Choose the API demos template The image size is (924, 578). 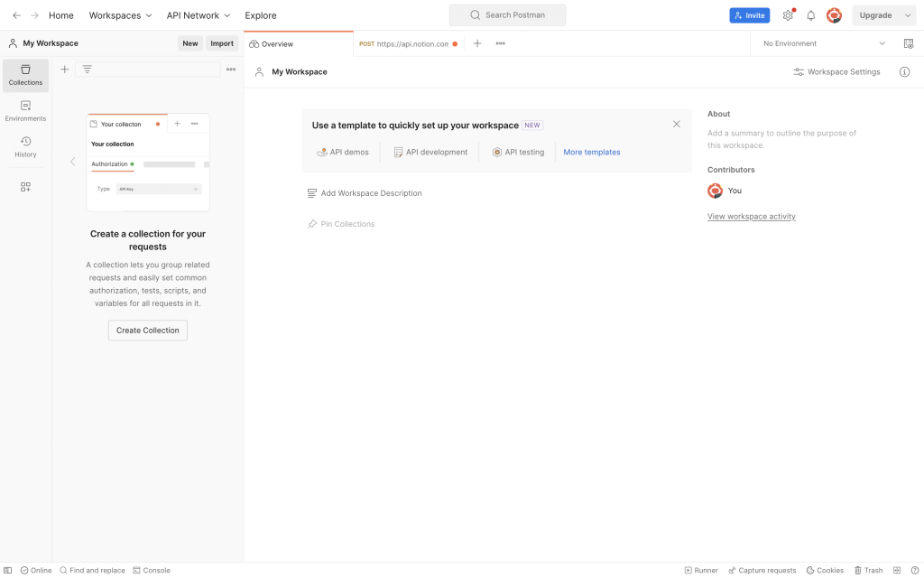point(343,152)
